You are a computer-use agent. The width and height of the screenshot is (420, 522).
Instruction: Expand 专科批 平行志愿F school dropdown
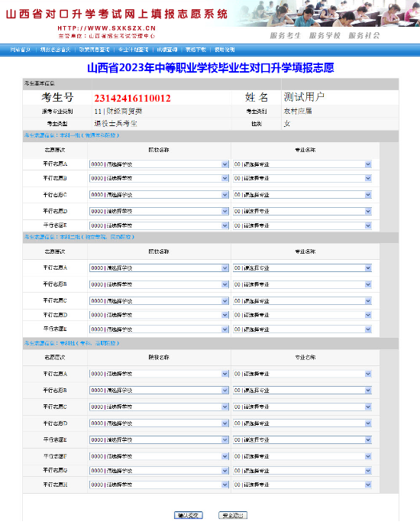[x=159, y=456]
